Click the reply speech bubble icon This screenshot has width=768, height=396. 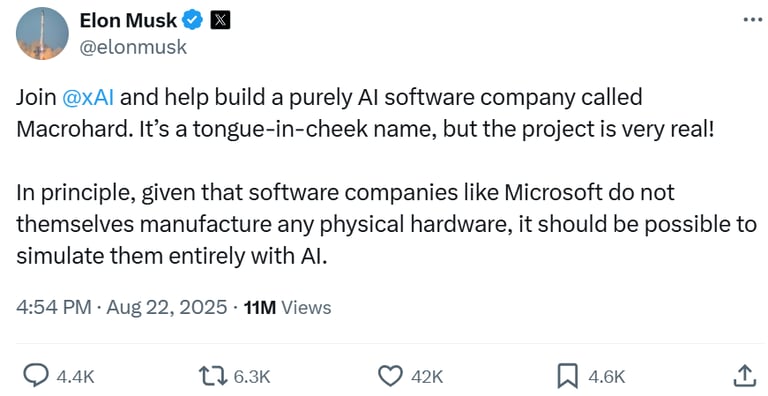tap(36, 376)
